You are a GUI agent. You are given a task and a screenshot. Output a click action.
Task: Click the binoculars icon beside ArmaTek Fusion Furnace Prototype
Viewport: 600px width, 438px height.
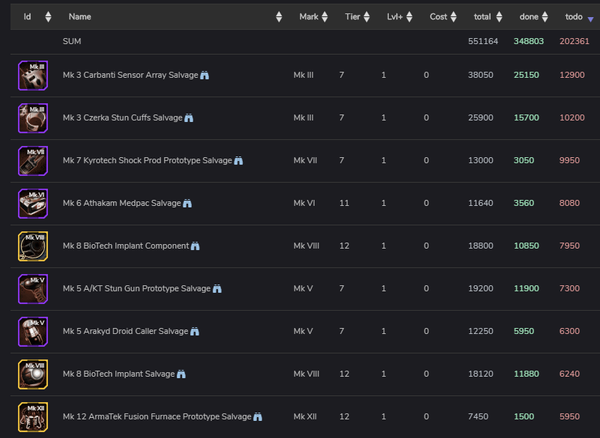tap(257, 417)
